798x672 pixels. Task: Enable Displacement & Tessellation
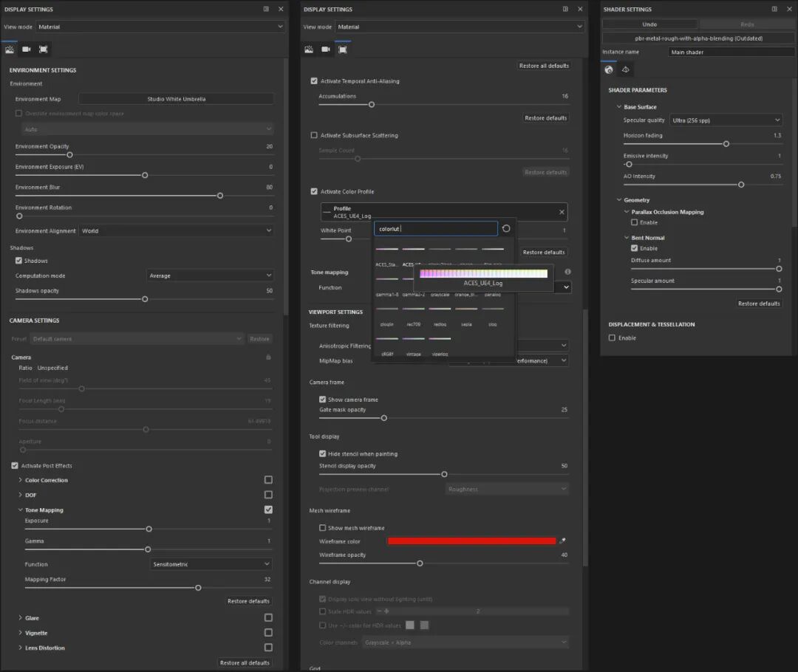[613, 337]
